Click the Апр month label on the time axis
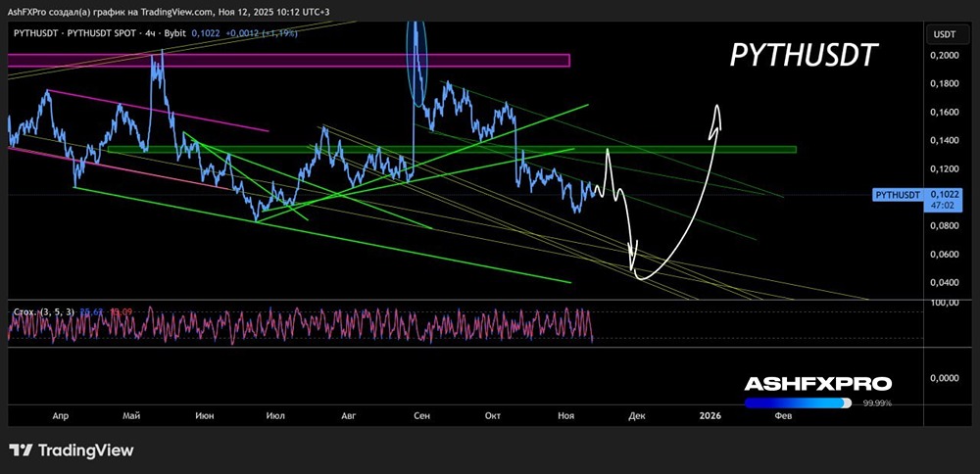This screenshot has width=980, height=474. 61,416
